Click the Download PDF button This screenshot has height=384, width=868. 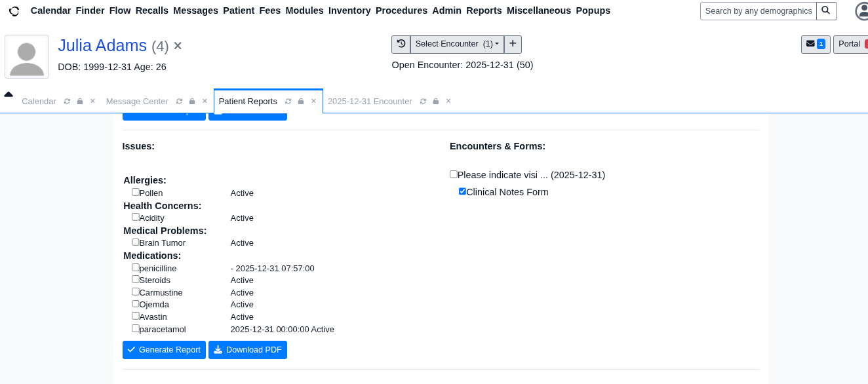click(x=247, y=350)
